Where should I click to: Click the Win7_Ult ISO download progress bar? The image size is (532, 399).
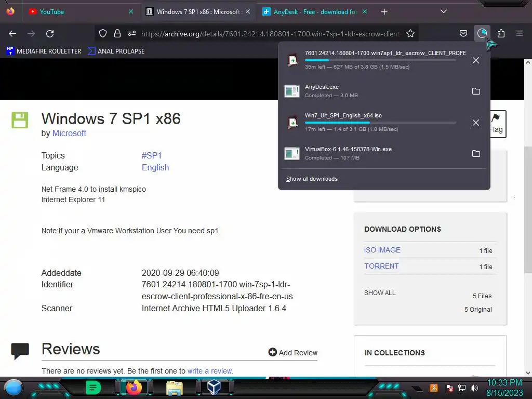click(x=380, y=123)
